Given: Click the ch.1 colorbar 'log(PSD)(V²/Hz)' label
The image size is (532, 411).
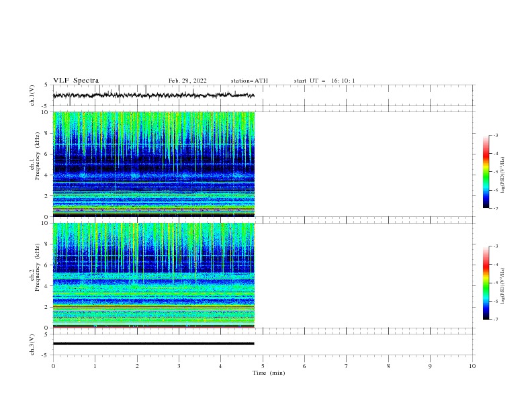Looking at the screenshot, I should pos(503,175).
